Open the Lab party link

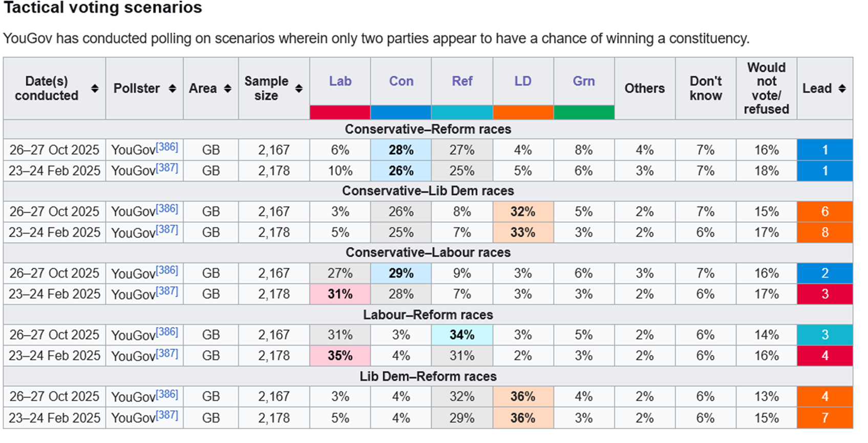click(x=340, y=81)
